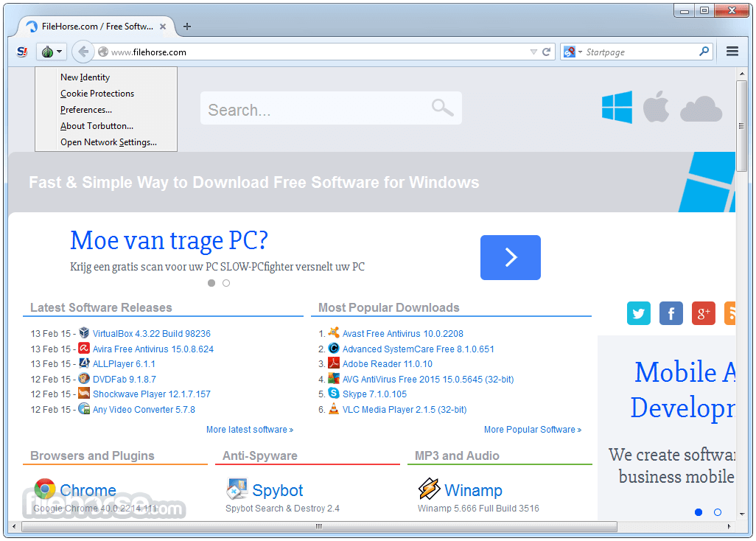Click the NoScript S icon in toolbar
The image size is (756, 541).
[22, 52]
